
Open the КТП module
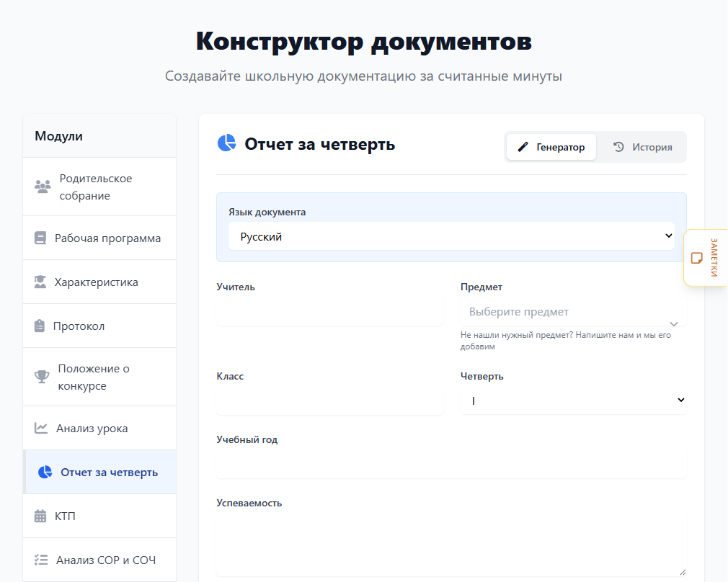click(x=99, y=516)
